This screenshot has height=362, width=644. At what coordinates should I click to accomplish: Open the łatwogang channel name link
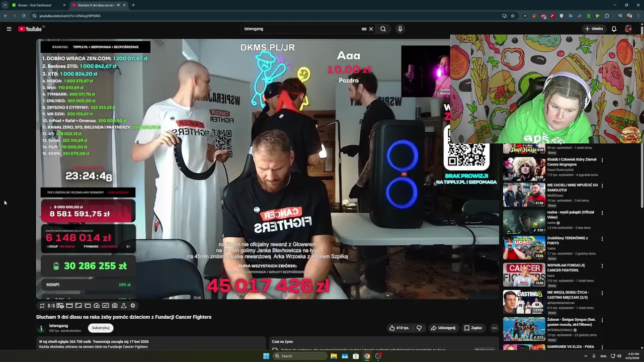[x=58, y=326]
